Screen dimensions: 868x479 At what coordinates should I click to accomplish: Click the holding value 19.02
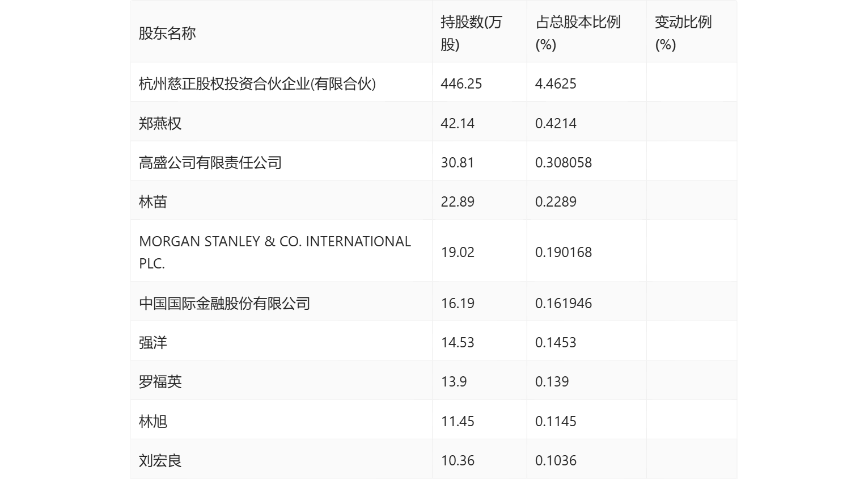click(x=458, y=250)
